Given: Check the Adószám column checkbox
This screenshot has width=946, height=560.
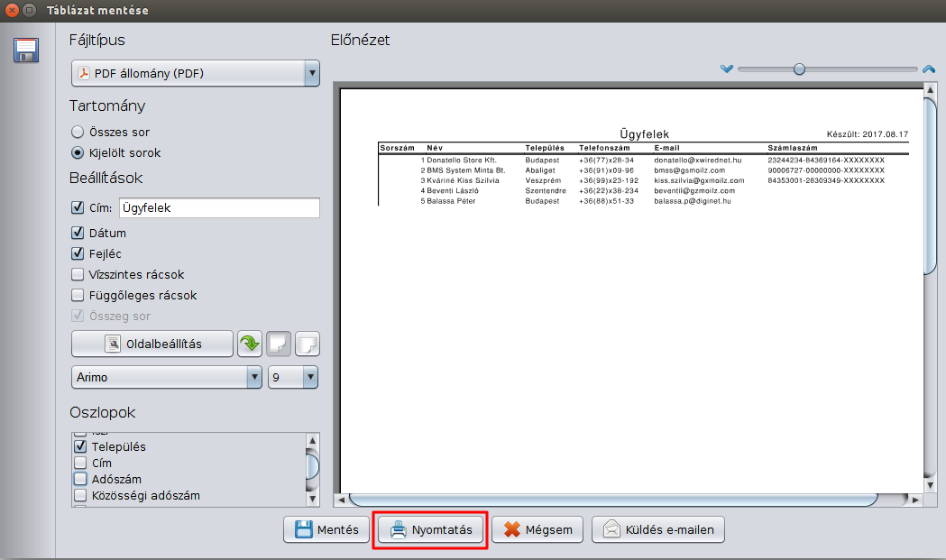Looking at the screenshot, I should tap(80, 479).
